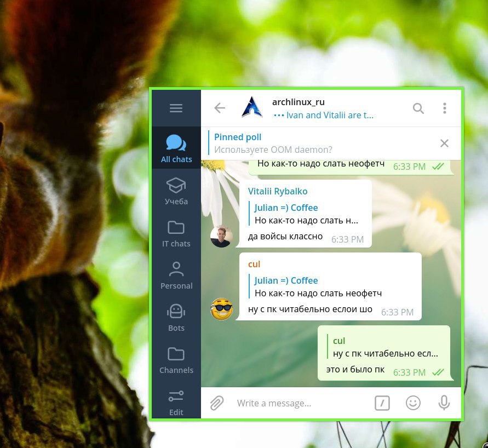Open the hamburger main menu

tap(176, 108)
